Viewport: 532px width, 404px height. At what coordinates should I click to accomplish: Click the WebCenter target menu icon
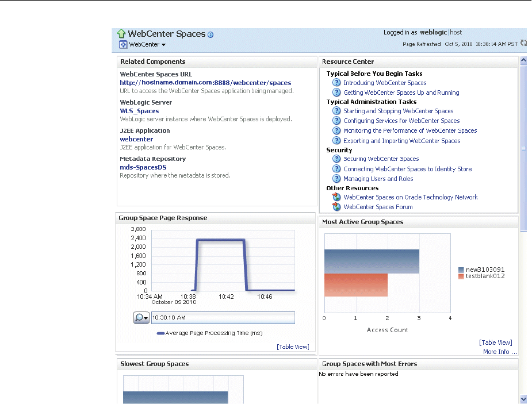pos(123,44)
